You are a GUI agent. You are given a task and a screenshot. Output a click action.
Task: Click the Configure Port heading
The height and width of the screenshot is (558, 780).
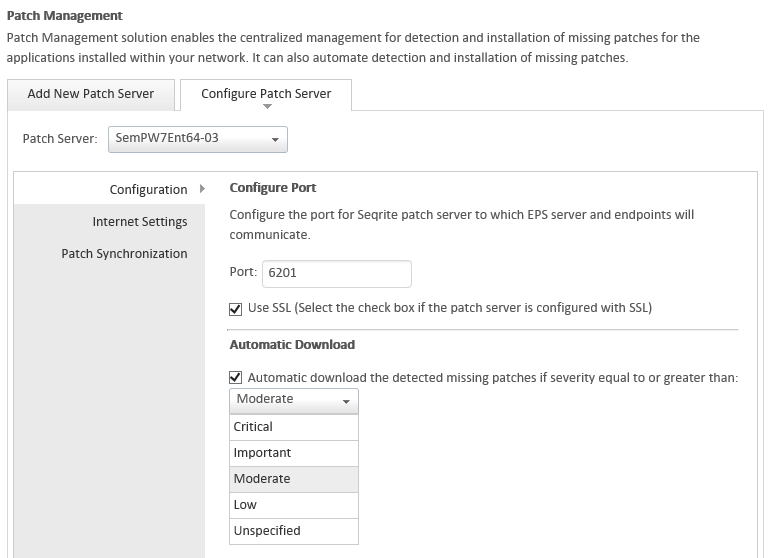point(273,188)
